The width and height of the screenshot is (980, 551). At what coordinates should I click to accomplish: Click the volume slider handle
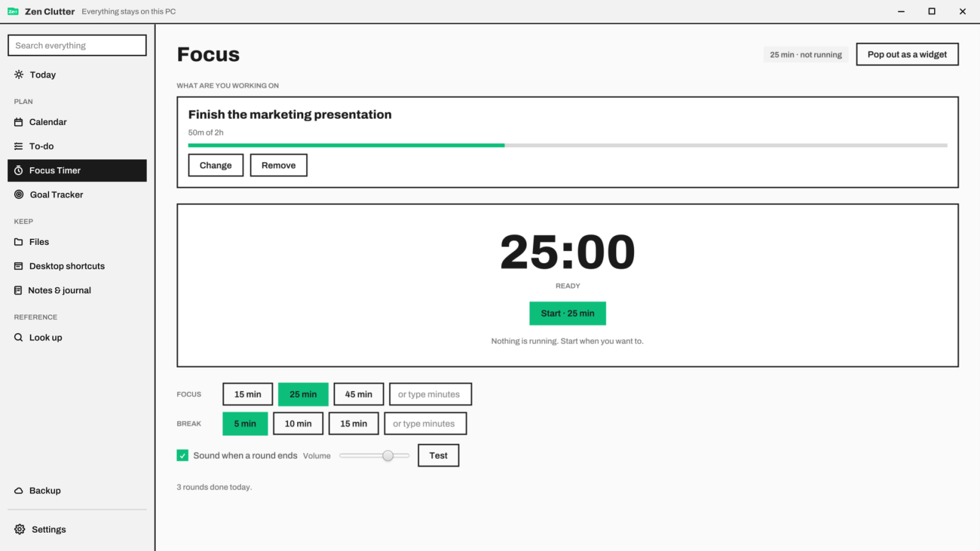pyautogui.click(x=388, y=455)
